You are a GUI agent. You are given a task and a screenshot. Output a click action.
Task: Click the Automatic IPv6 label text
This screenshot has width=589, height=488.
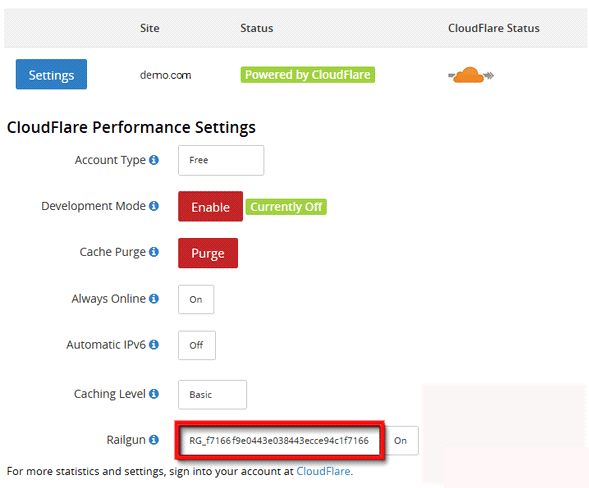click(106, 344)
